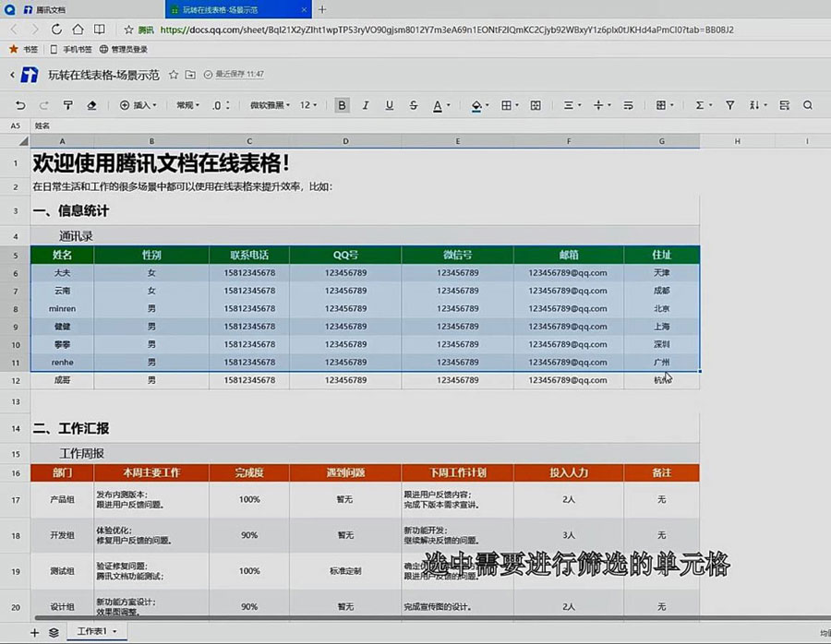Click the add new sheet plus button
The image size is (831, 644).
click(35, 632)
